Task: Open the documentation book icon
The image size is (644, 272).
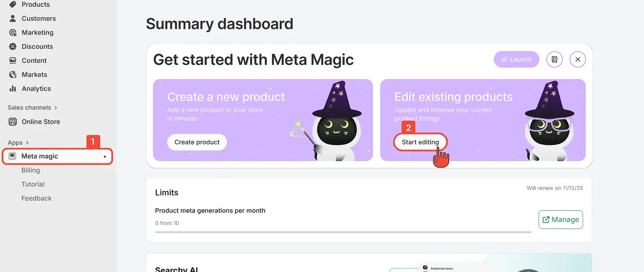Action: point(555,59)
